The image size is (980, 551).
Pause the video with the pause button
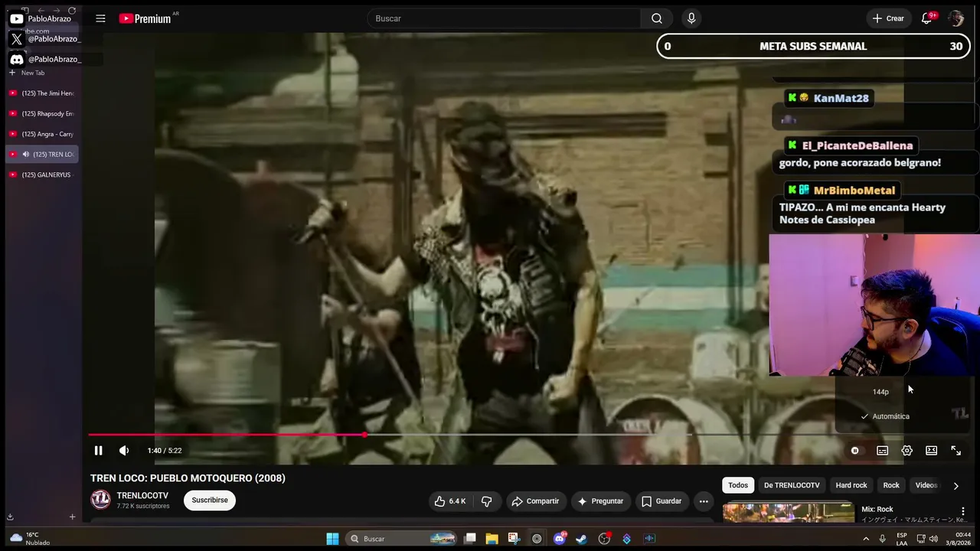click(98, 451)
